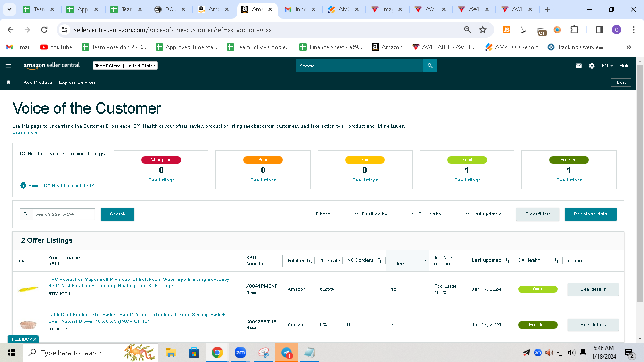The width and height of the screenshot is (644, 362).
Task: Sort by Last updated column arrows
Action: point(507,260)
